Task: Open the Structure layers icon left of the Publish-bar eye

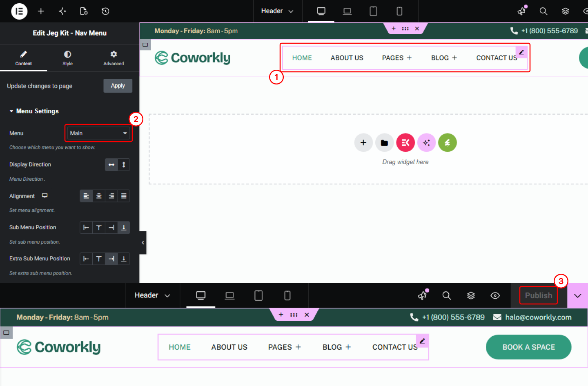Action: (471, 295)
